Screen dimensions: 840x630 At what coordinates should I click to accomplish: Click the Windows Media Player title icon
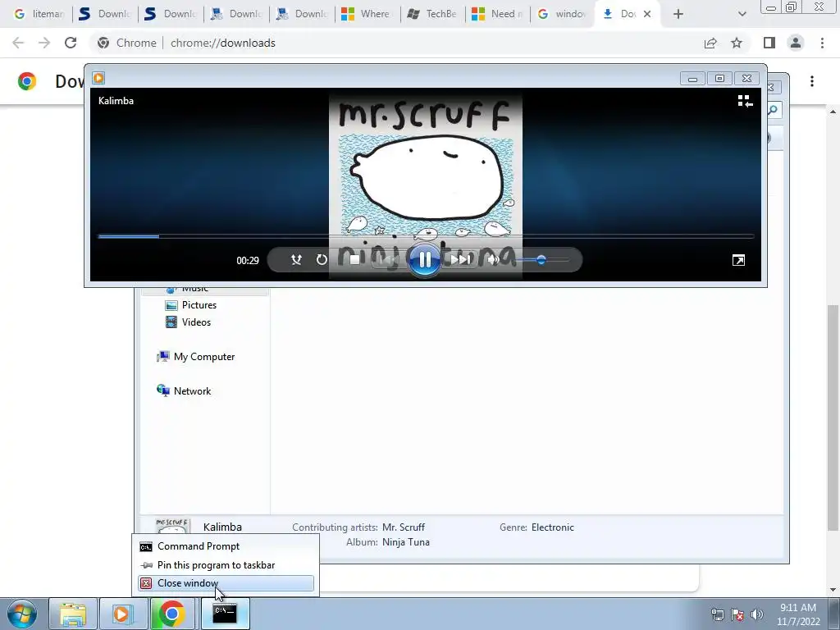click(x=98, y=78)
